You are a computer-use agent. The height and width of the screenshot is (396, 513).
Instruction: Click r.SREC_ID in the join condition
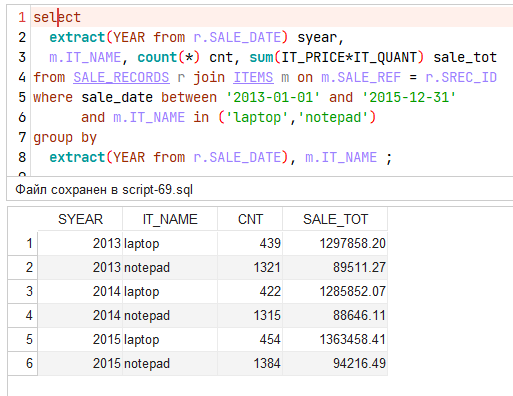tap(461, 77)
